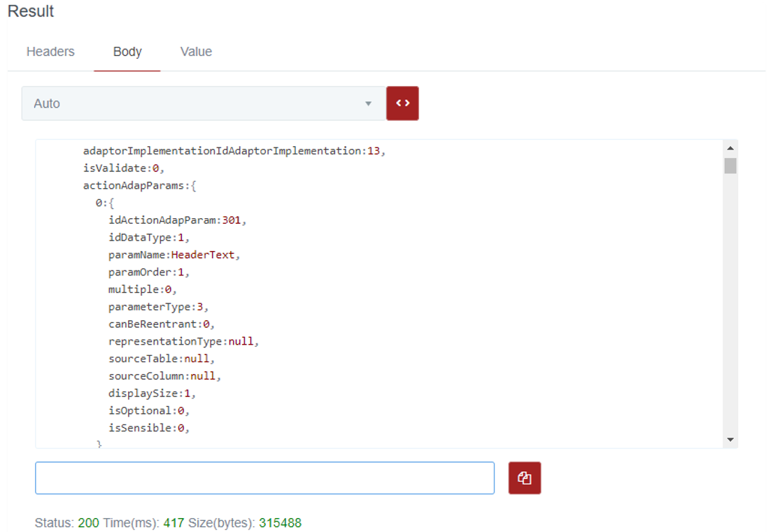
Task: Click the isSensible property line
Action: point(148,428)
